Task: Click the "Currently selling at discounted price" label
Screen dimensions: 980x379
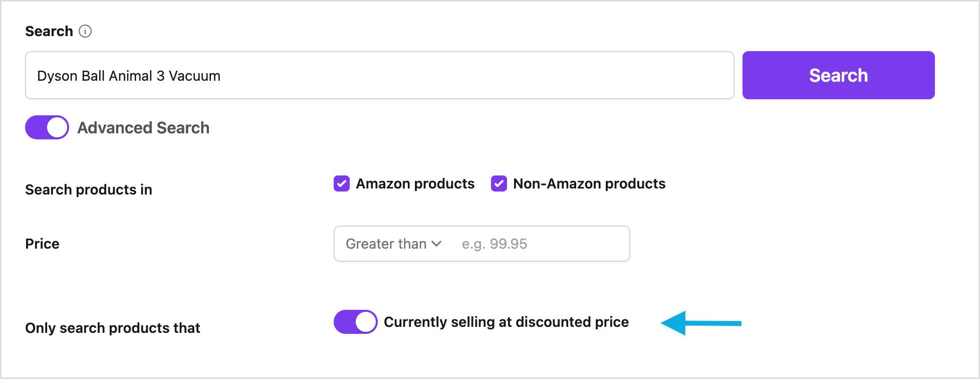Action: pyautogui.click(x=506, y=322)
